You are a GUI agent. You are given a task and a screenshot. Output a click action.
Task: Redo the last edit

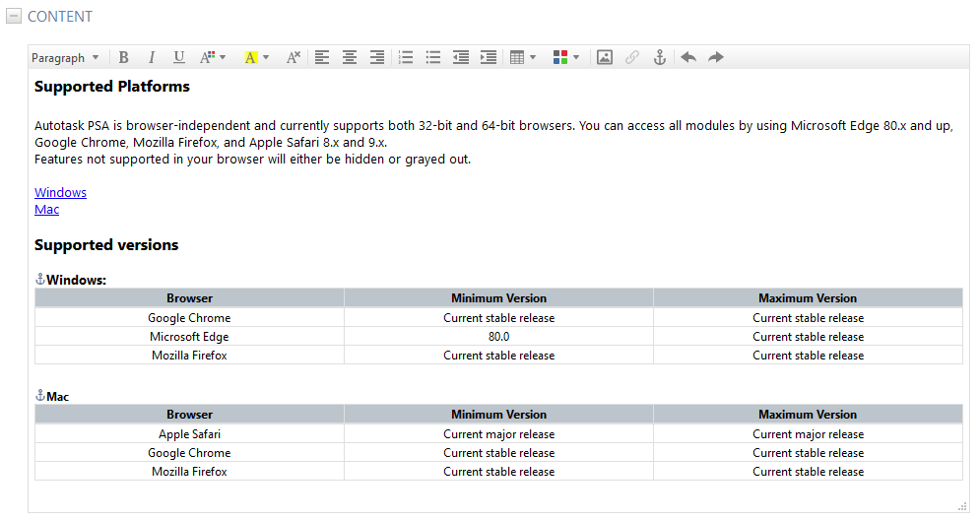pos(716,57)
